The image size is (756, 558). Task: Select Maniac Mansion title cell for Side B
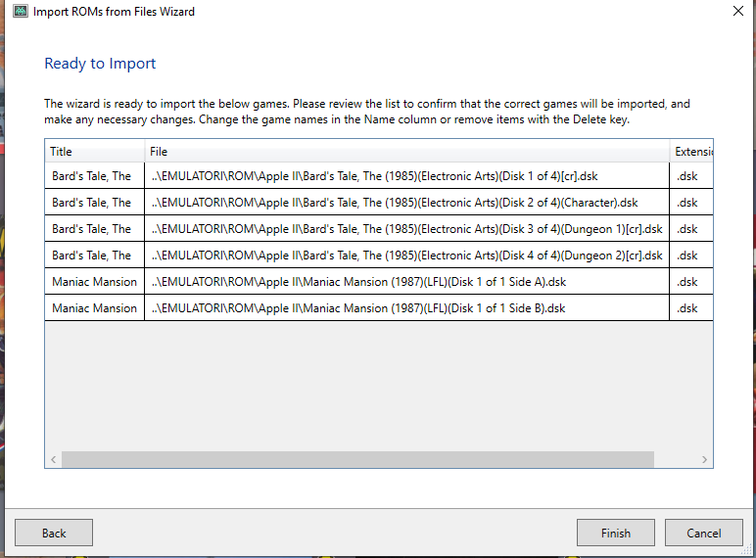click(x=94, y=308)
